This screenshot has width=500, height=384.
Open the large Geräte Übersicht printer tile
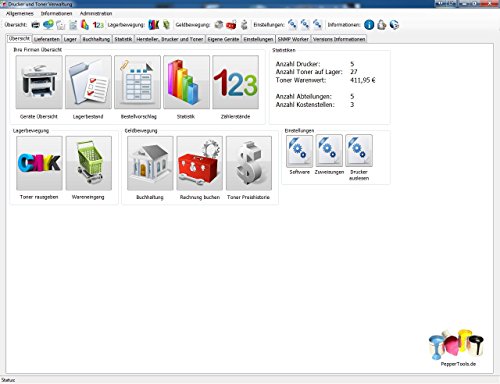tap(39, 82)
